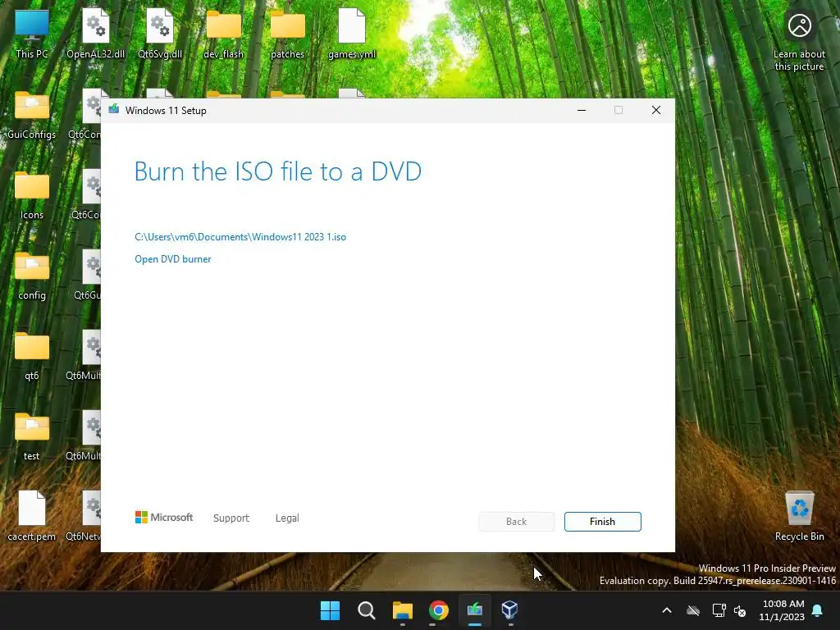Image resolution: width=840 pixels, height=630 pixels.
Task: Click the Microsoft logo in setup
Action: pyautogui.click(x=164, y=517)
